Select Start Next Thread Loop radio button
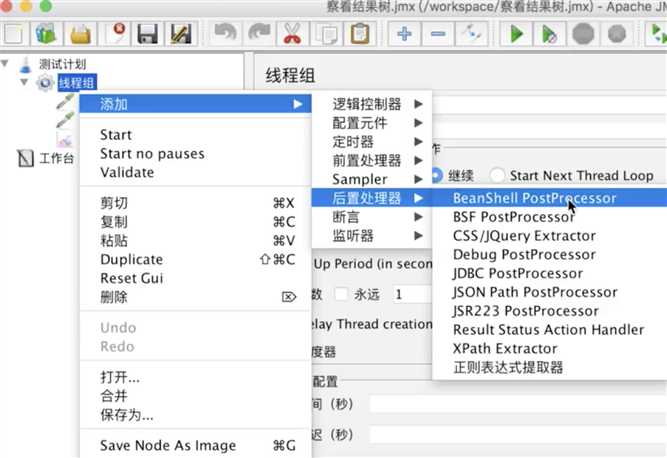This screenshot has height=458, width=667. pyautogui.click(x=496, y=175)
